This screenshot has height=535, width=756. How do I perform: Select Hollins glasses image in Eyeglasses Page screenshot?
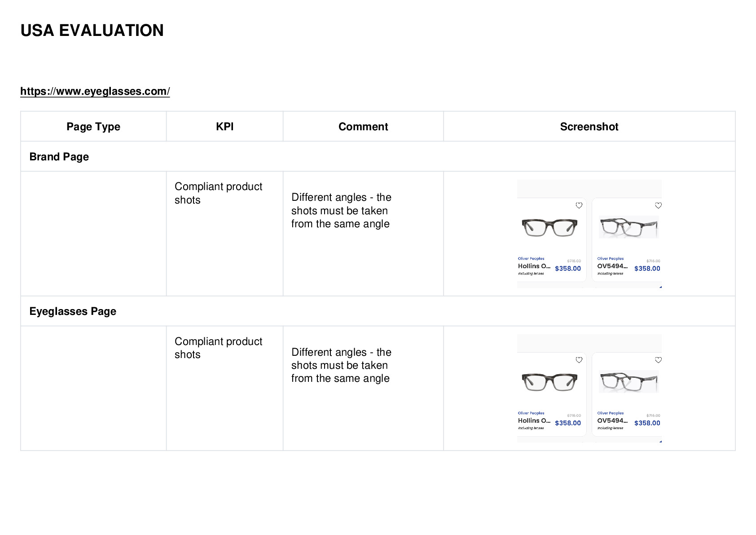[x=550, y=382]
